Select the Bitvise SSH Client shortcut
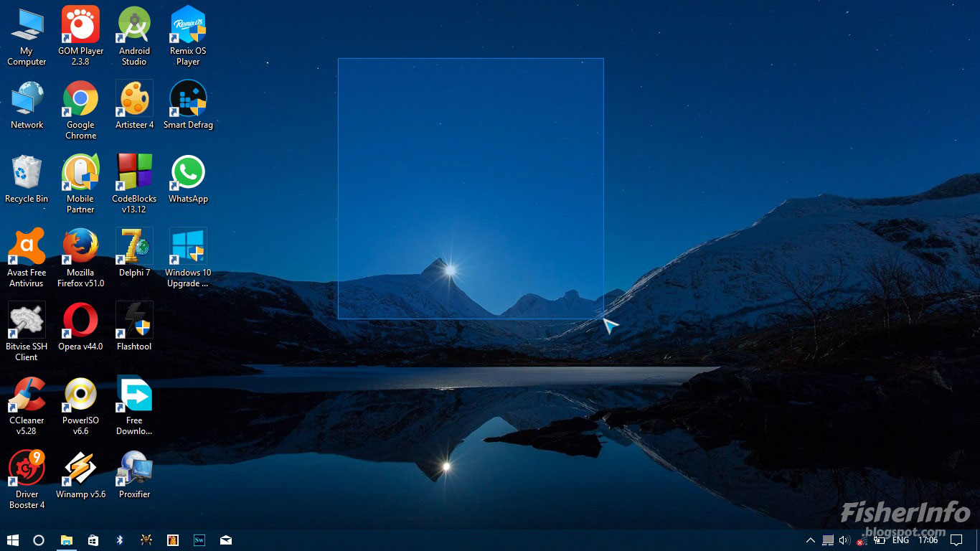 coord(27,331)
